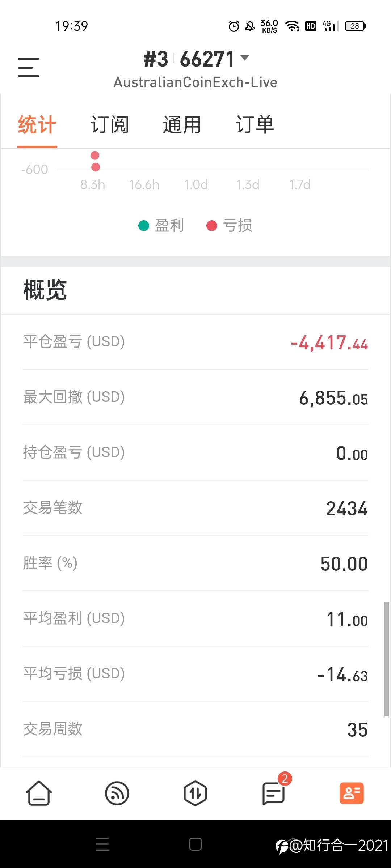Image resolution: width=391 pixels, height=868 pixels.
Task: Open the signal feed broadcast icon
Action: [x=117, y=793]
